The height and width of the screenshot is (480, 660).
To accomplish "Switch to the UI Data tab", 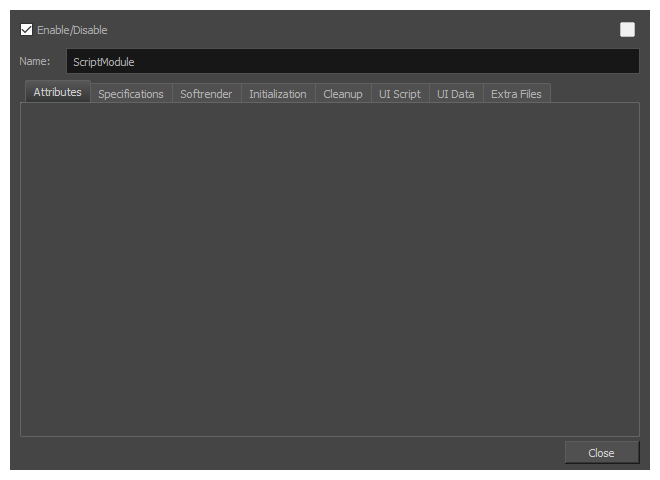I will [x=456, y=94].
